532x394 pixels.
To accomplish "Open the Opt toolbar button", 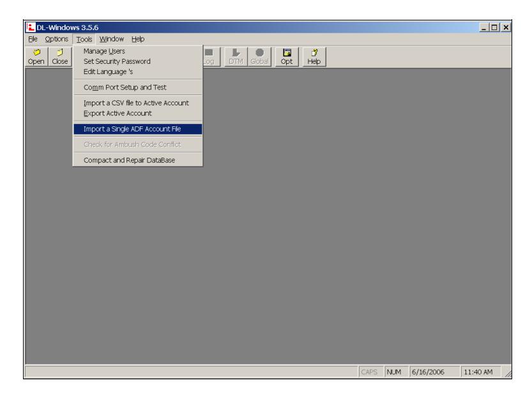I will [287, 57].
